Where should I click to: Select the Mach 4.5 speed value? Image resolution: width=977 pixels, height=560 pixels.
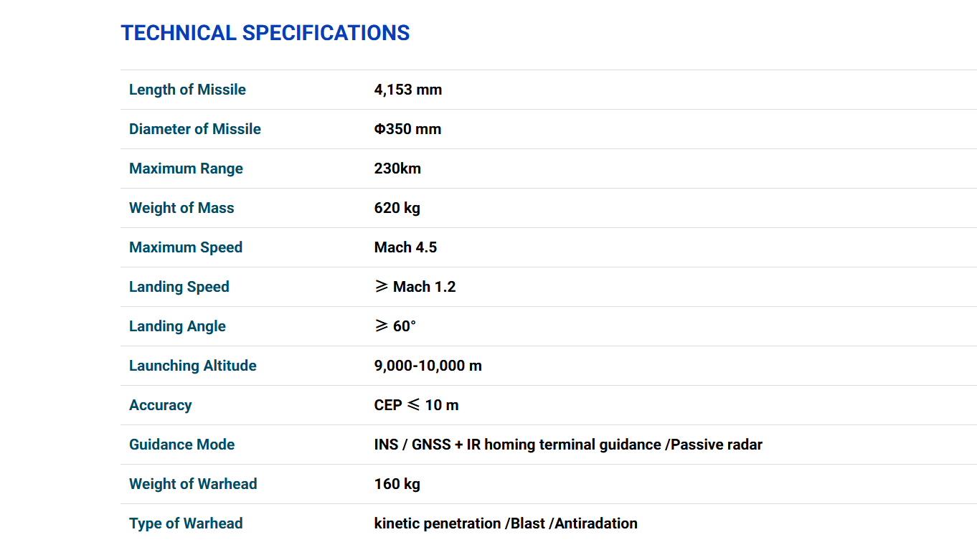pyautogui.click(x=405, y=247)
